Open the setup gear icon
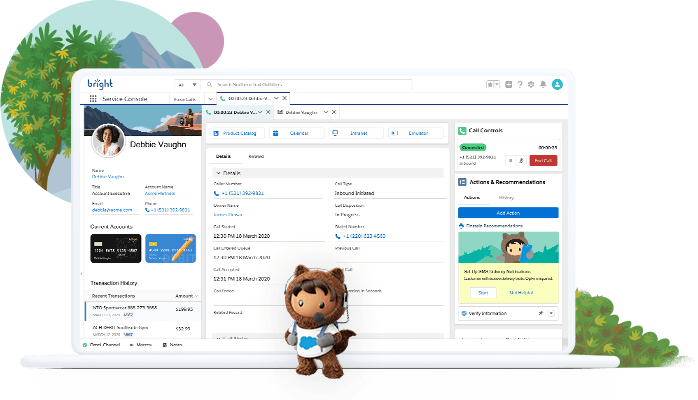698x400 pixels. [531, 84]
